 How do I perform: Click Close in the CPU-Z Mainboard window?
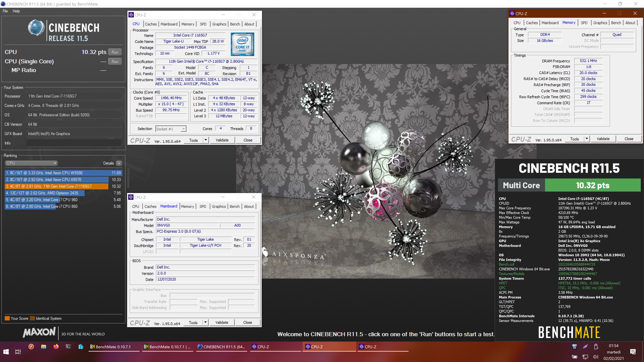pos(248,322)
